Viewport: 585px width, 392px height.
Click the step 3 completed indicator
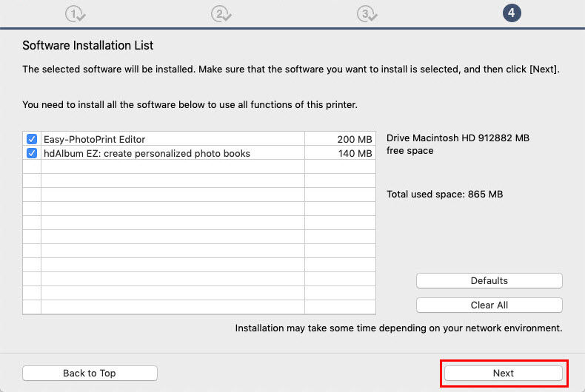click(367, 14)
